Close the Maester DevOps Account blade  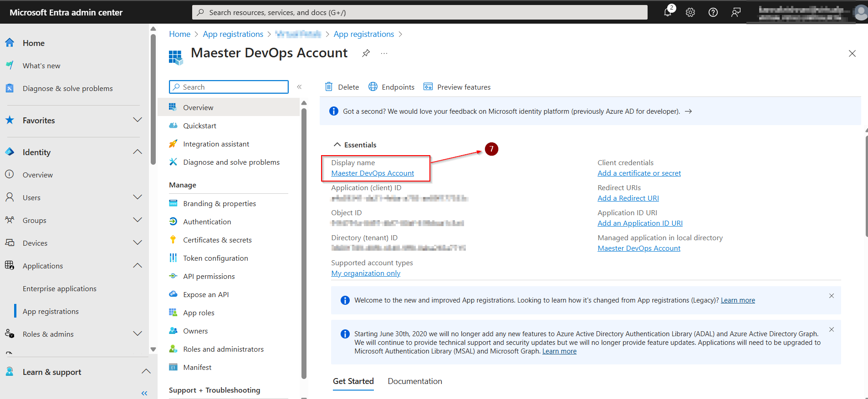click(852, 54)
